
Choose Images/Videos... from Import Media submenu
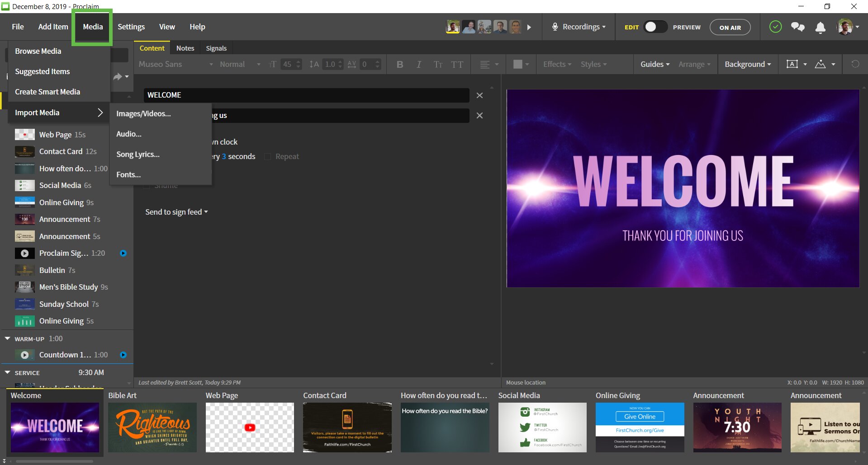point(161,113)
